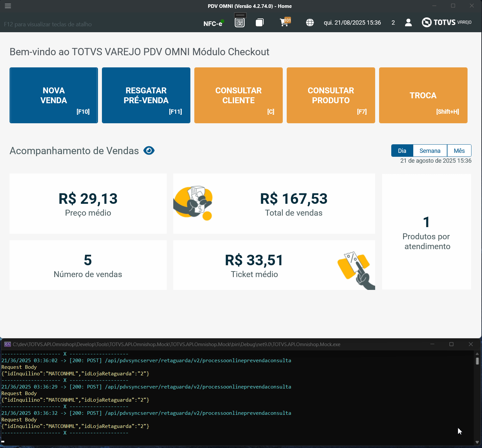The height and width of the screenshot is (448, 482).
Task: Click the console window app icon
Action: point(7,344)
